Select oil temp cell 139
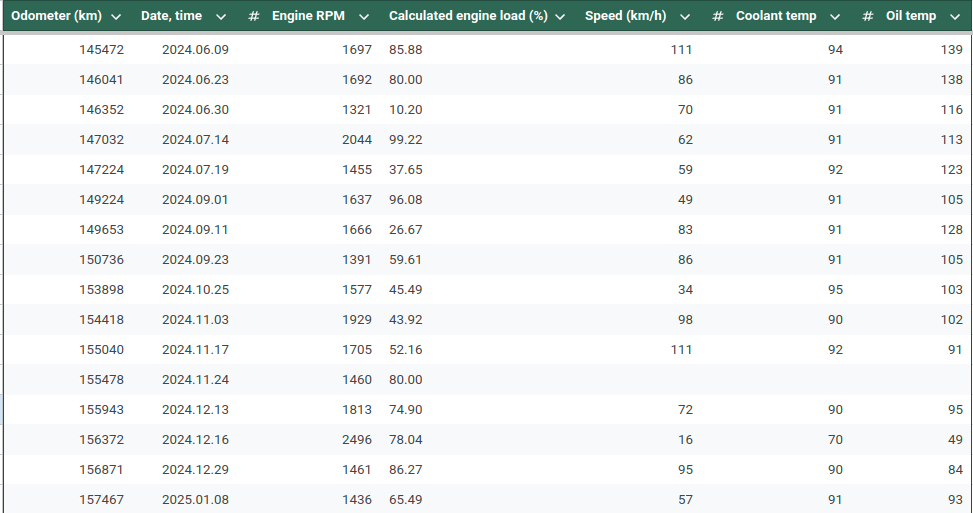973x513 pixels. pyautogui.click(x=952, y=50)
